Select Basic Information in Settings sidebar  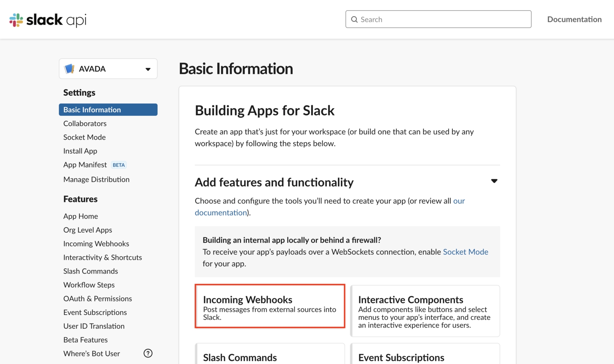[108, 110]
